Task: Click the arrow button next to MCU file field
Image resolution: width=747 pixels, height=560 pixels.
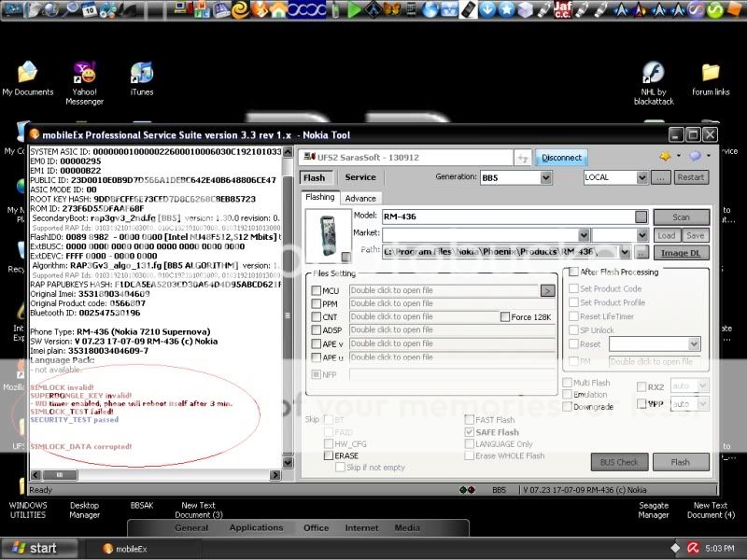Action: [x=548, y=290]
